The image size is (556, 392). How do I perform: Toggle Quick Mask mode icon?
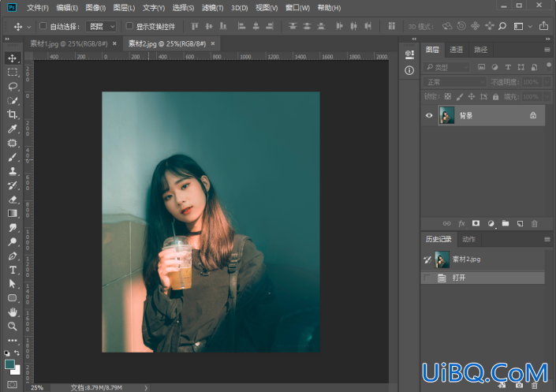coord(13,385)
